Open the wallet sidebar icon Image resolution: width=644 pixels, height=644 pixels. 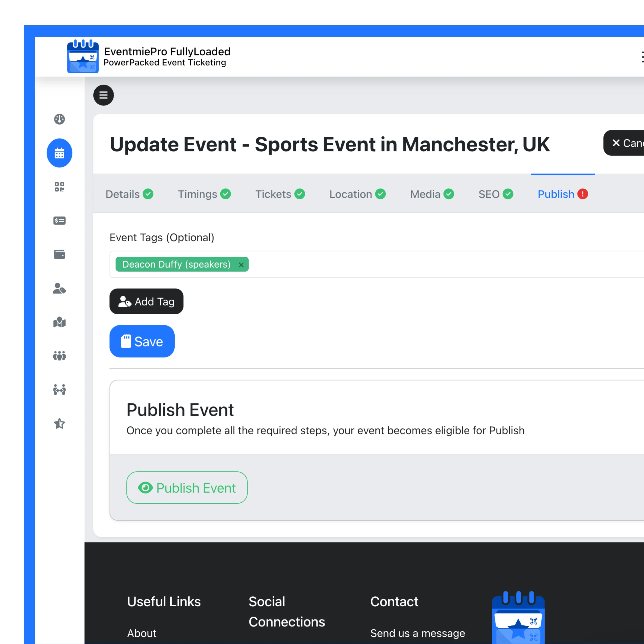59,254
